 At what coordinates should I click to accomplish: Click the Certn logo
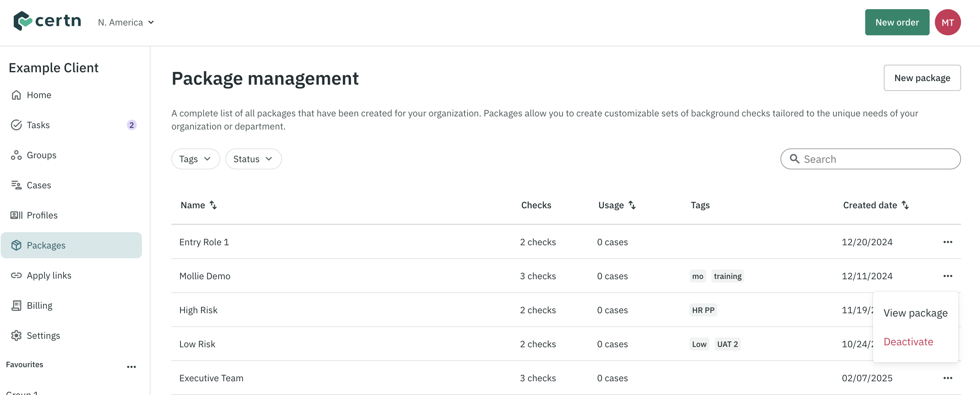click(47, 21)
